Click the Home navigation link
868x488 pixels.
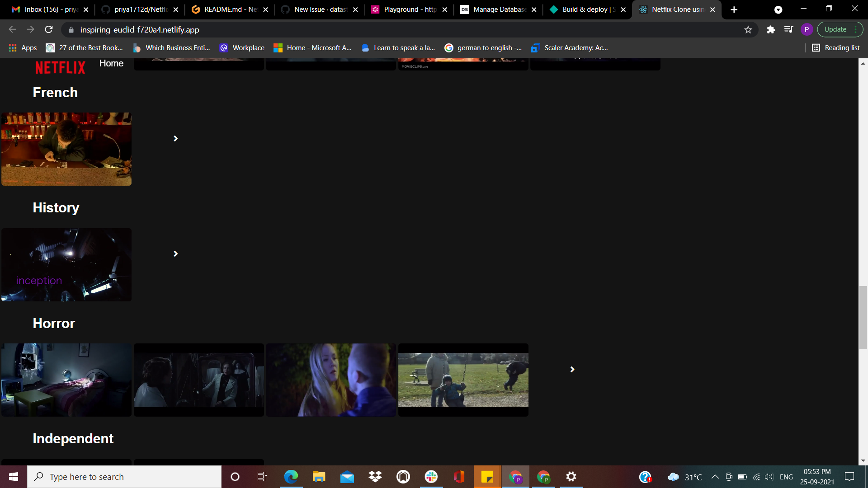point(111,64)
